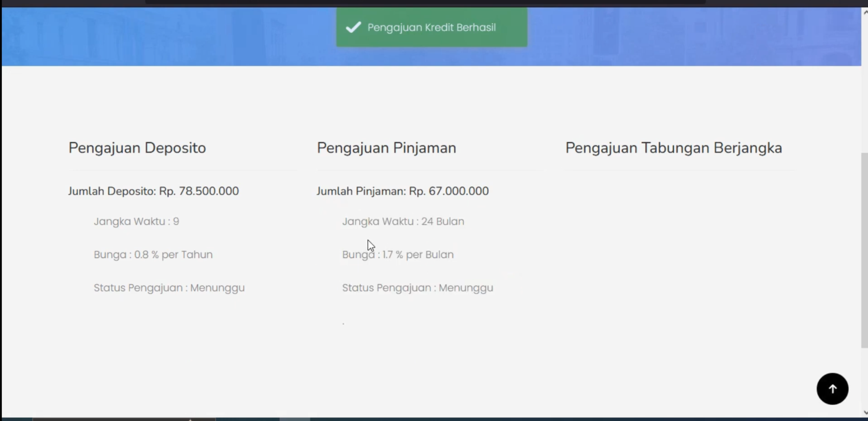This screenshot has width=868, height=421.
Task: Select the "Pengajuan Pinjaman" heading
Action: [386, 148]
